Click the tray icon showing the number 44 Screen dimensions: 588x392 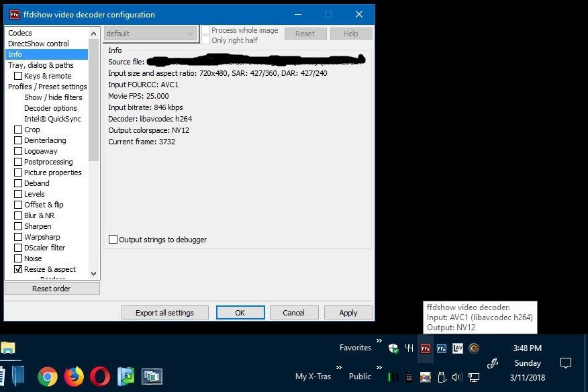pyautogui.click(x=409, y=348)
